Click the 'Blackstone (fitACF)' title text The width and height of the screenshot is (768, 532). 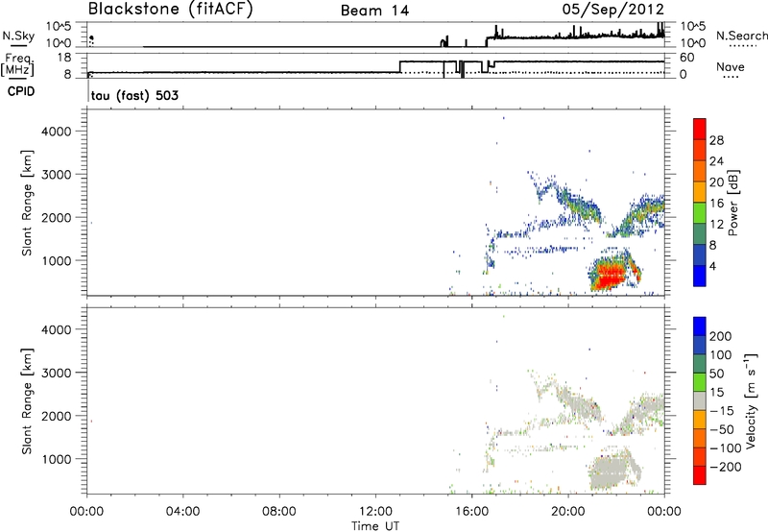tap(171, 9)
